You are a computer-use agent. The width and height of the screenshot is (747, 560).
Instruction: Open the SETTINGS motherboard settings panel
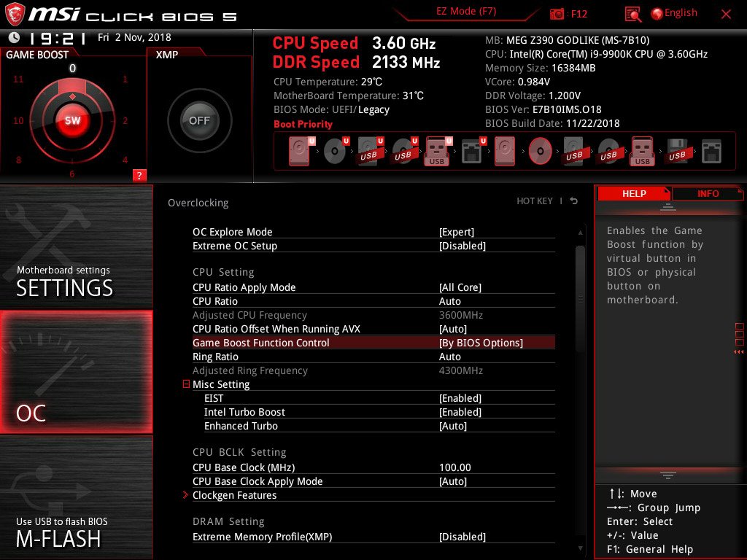(x=77, y=248)
